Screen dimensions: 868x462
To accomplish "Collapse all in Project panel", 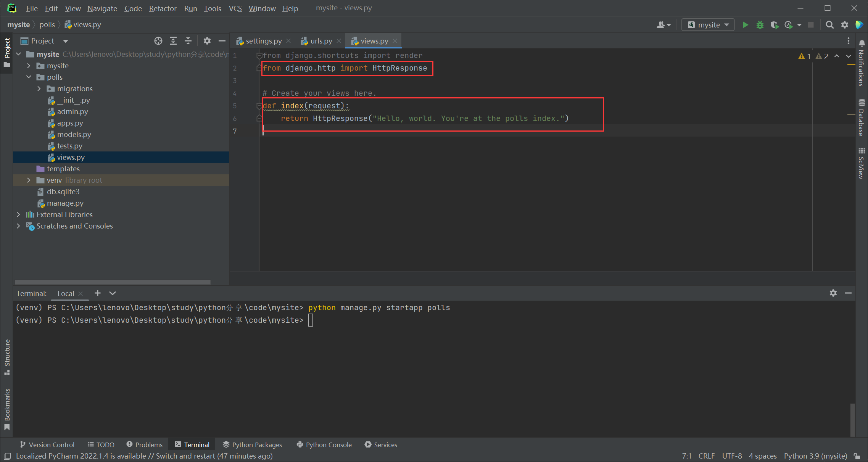I will tap(188, 41).
